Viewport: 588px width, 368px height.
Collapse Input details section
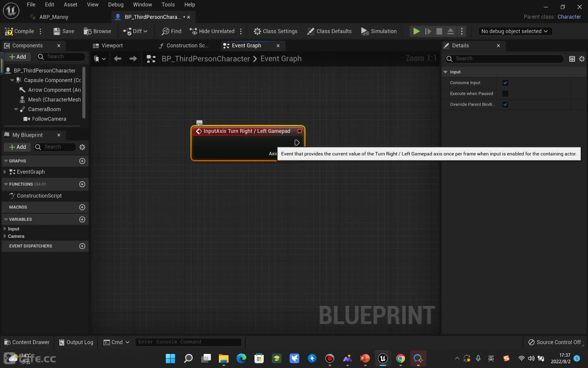tap(445, 72)
